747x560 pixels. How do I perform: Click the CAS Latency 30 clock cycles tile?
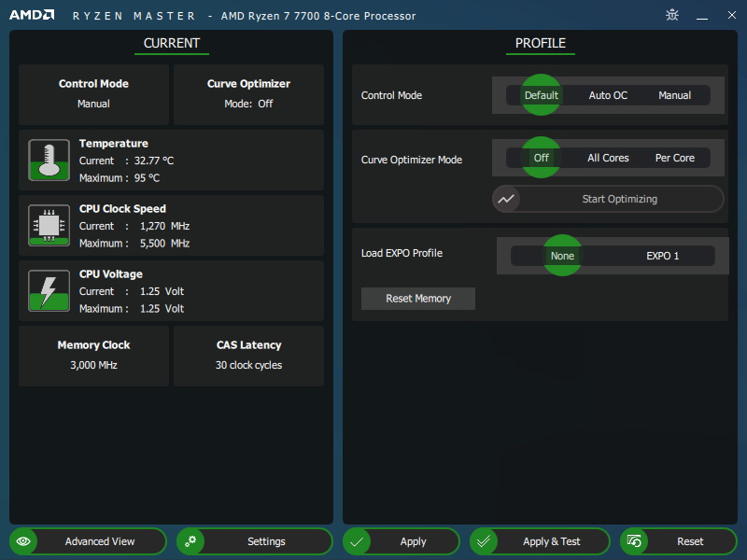(248, 356)
